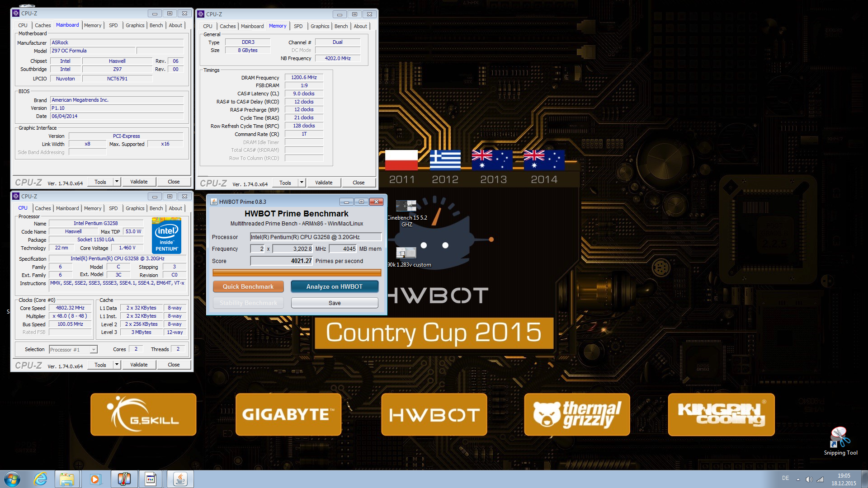The image size is (868, 488).
Task: Open Memory tab in CPU-Z CPU window
Action: pos(93,208)
